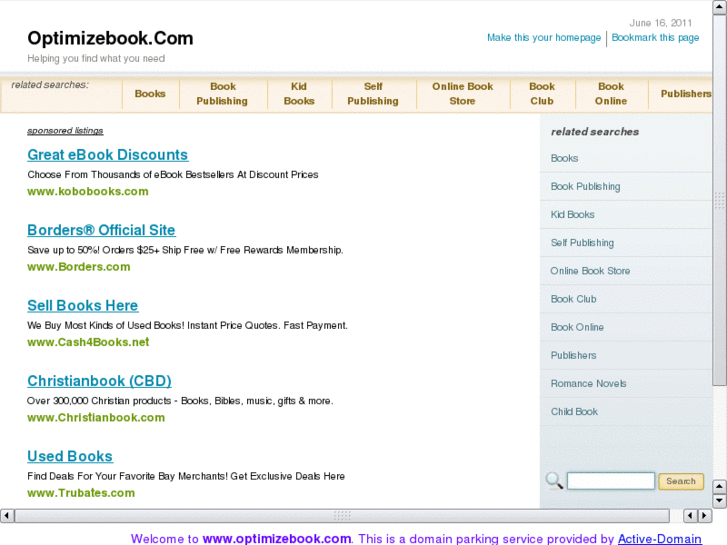Select Book Club in top bar

coord(542,94)
